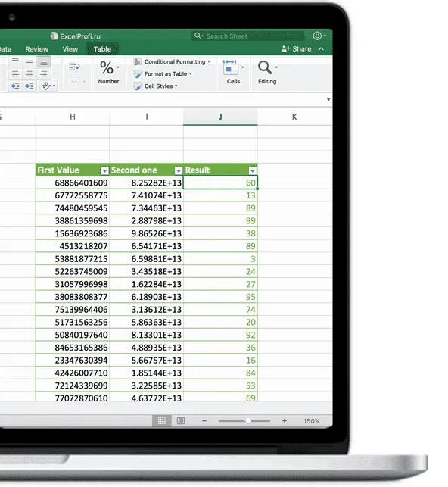Switch to Page Layout view
448x487 pixels.
pos(181,421)
